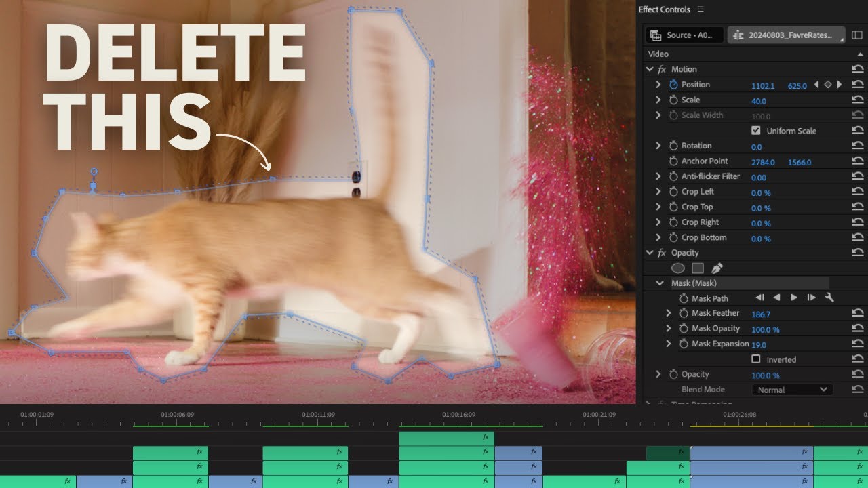Reset the Crop Left parameter
Screen dimensions: 868x488
[857, 192]
